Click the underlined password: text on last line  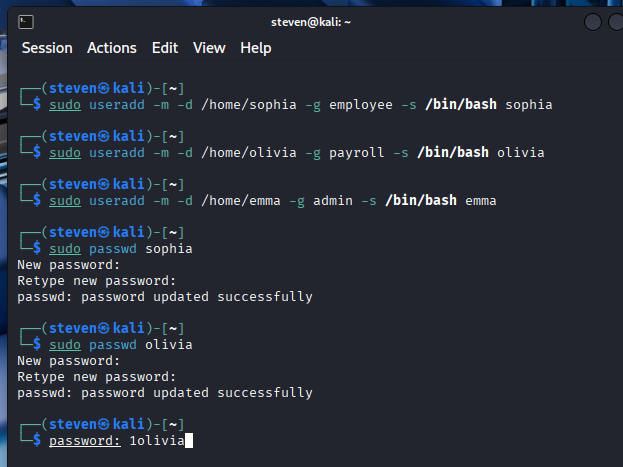(x=85, y=441)
